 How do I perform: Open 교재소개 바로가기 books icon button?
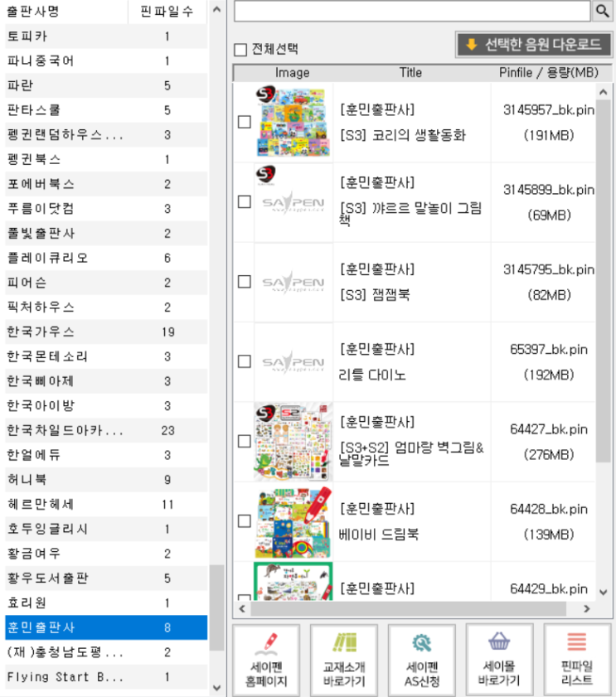(x=344, y=660)
